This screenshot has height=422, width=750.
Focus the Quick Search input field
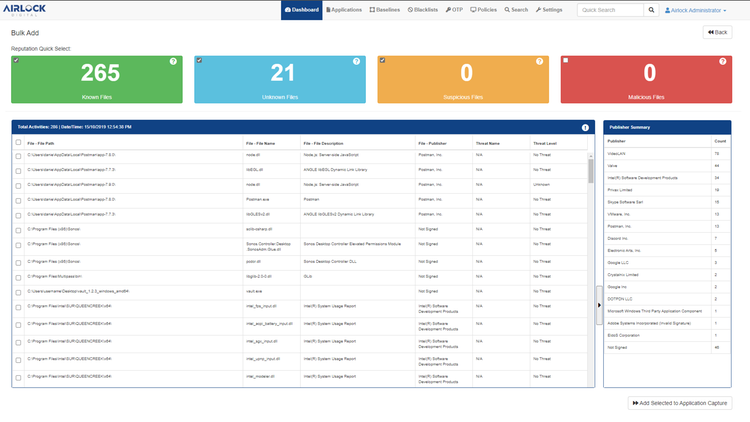click(x=610, y=10)
